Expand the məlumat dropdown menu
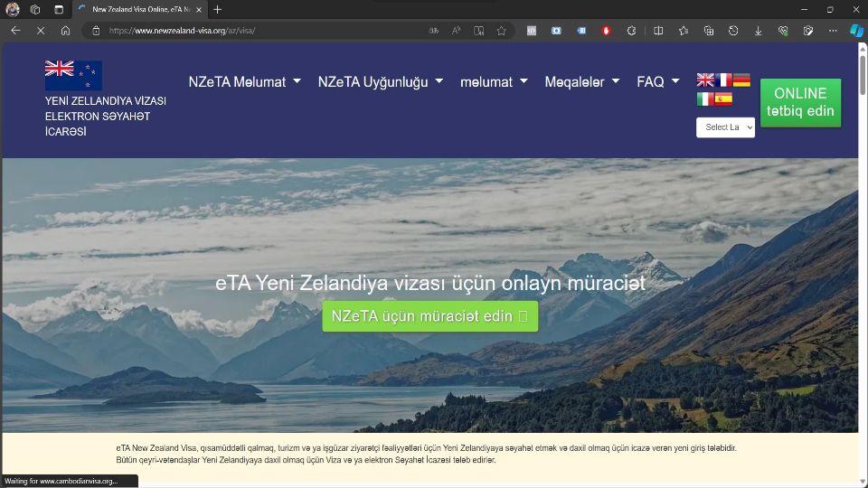 pos(494,82)
